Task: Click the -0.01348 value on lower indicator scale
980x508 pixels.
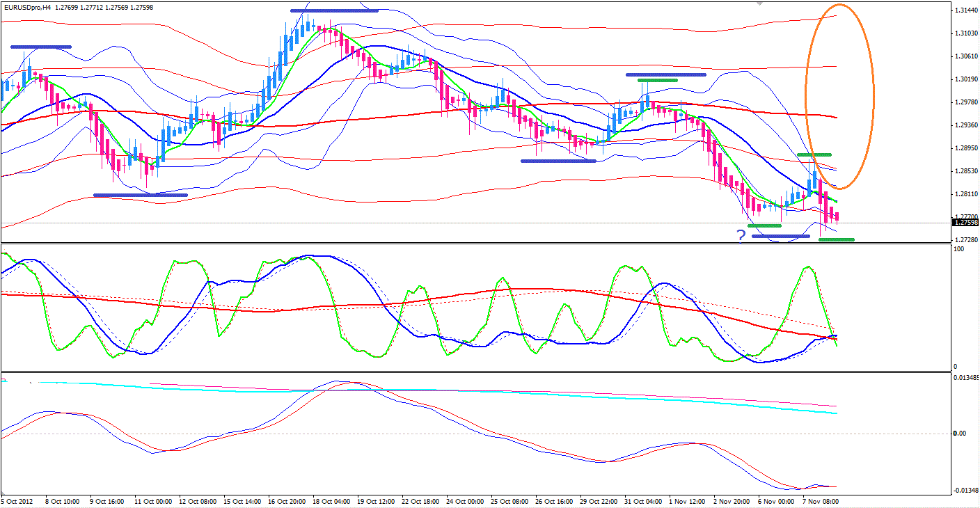Action: tap(967, 490)
